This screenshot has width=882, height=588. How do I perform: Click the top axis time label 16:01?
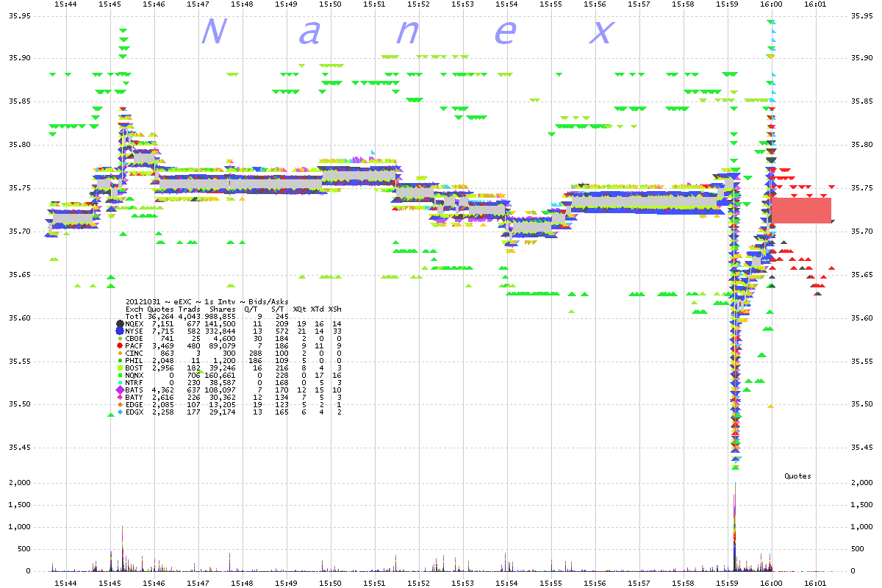click(x=815, y=4)
